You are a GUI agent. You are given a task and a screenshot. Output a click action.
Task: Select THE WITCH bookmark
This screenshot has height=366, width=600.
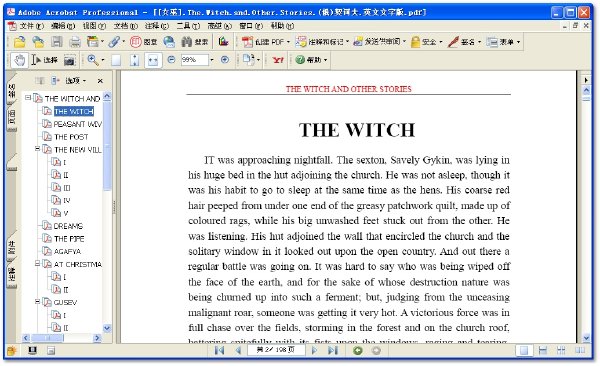point(73,111)
